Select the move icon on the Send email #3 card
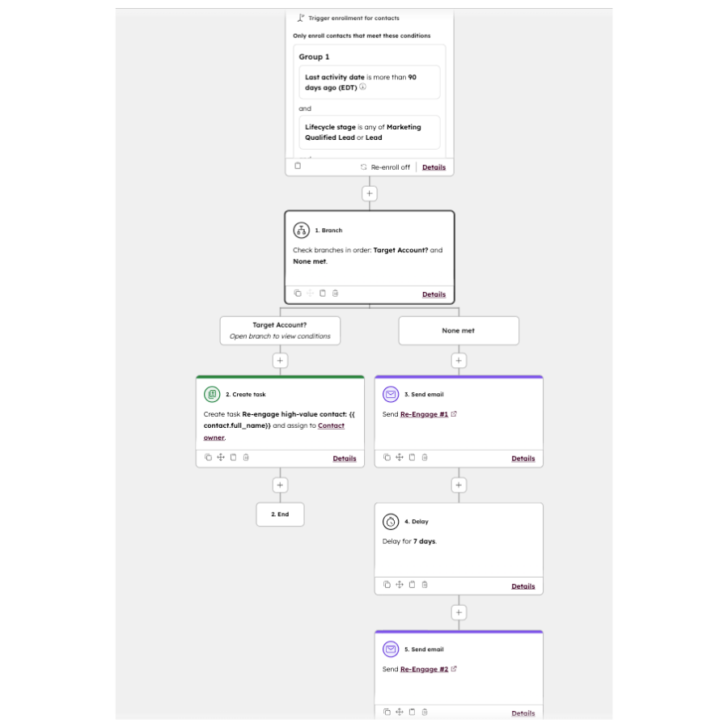This screenshot has width=728, height=728. [x=400, y=457]
